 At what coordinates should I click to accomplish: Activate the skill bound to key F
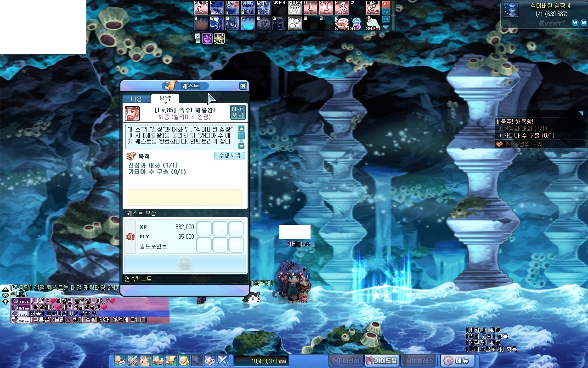coord(264,8)
